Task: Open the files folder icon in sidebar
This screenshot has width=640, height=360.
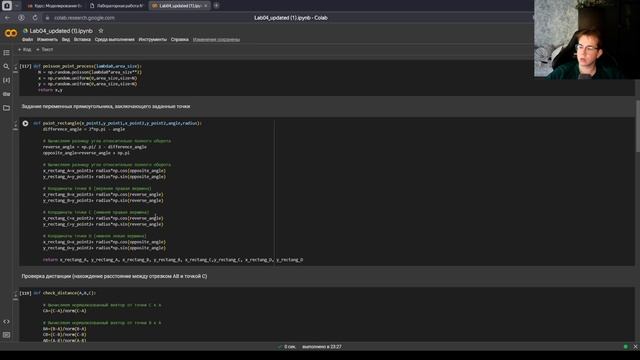Action: [6, 108]
